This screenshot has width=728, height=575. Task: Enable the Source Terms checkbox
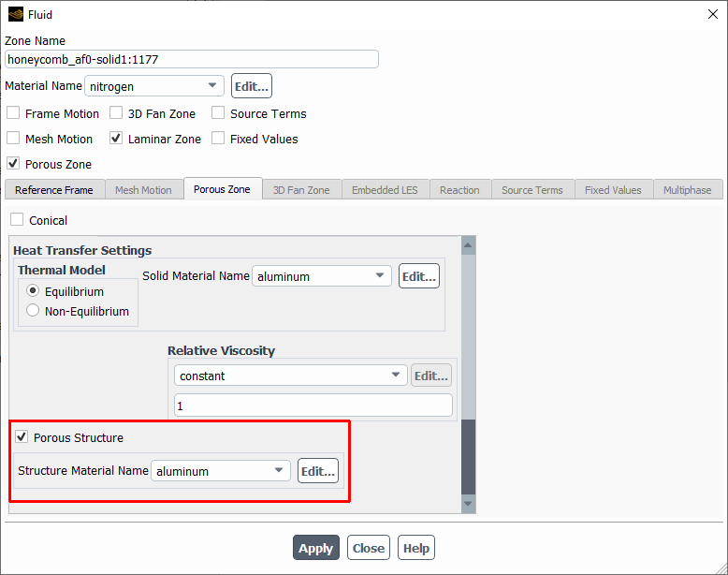pyautogui.click(x=218, y=113)
